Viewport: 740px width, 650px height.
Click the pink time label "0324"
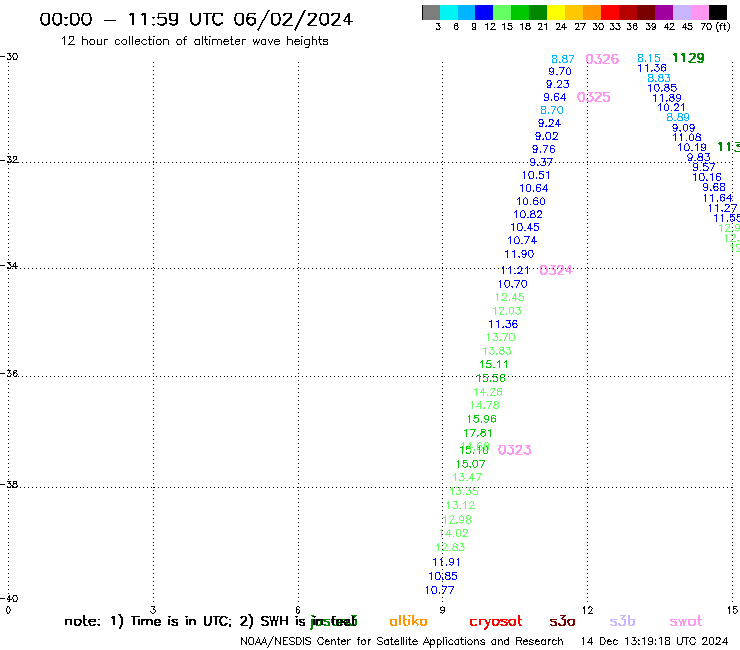(556, 270)
